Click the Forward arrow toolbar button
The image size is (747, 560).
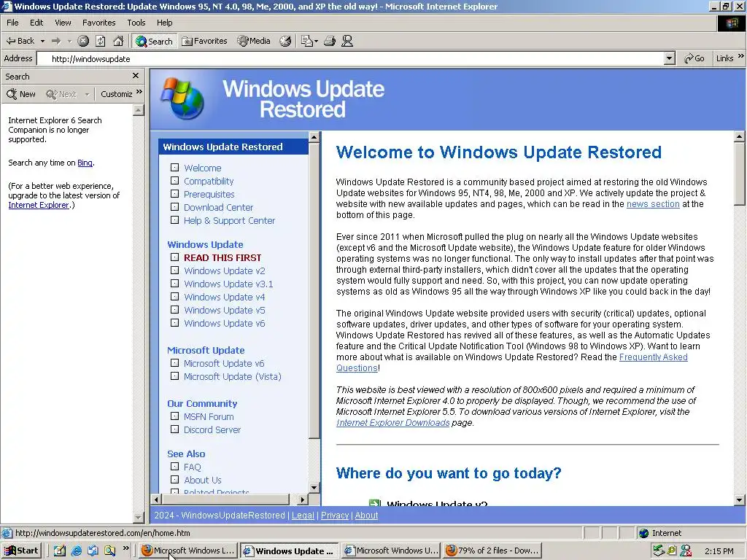pyautogui.click(x=56, y=41)
